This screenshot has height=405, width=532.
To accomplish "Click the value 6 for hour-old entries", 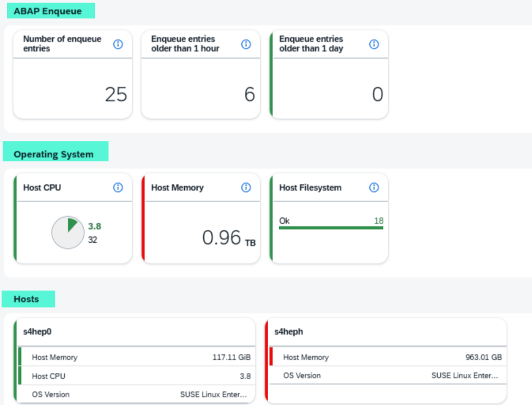I will pos(249,94).
